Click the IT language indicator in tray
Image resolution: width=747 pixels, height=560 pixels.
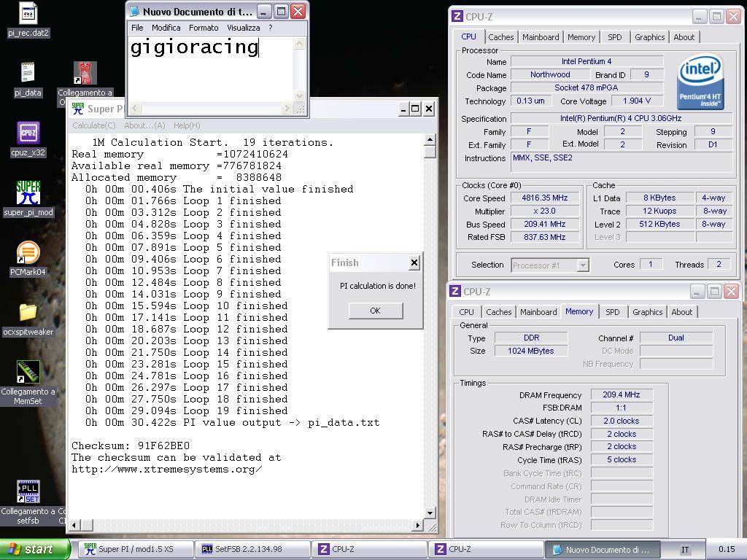684,550
